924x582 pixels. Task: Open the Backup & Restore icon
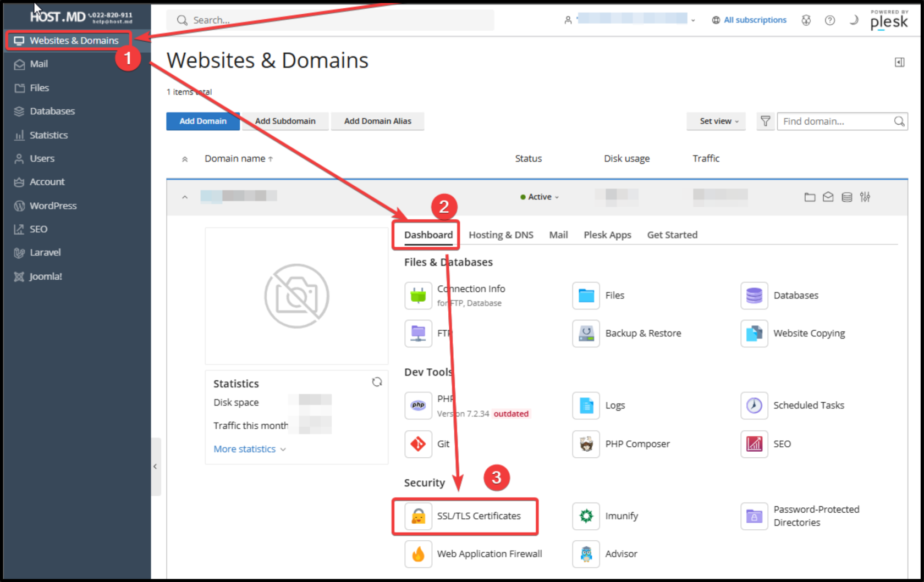pyautogui.click(x=586, y=334)
